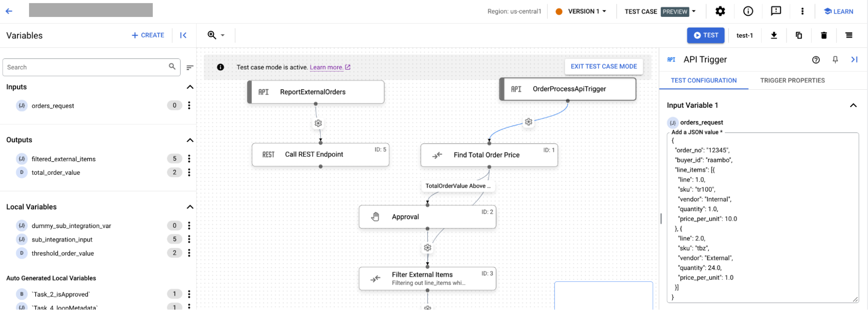Delete test case with trash icon
The height and width of the screenshot is (310, 868).
click(824, 36)
